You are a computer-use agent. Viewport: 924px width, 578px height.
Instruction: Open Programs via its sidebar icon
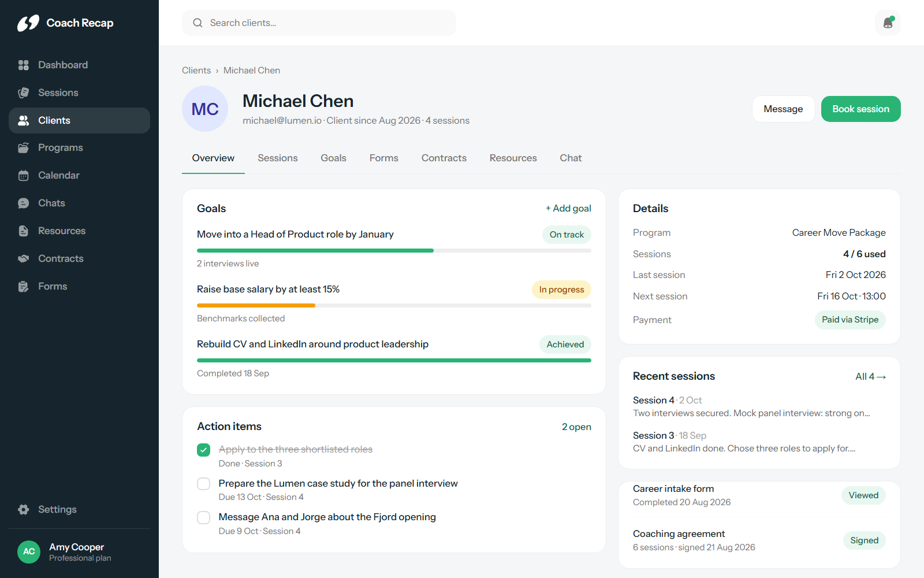(24, 148)
